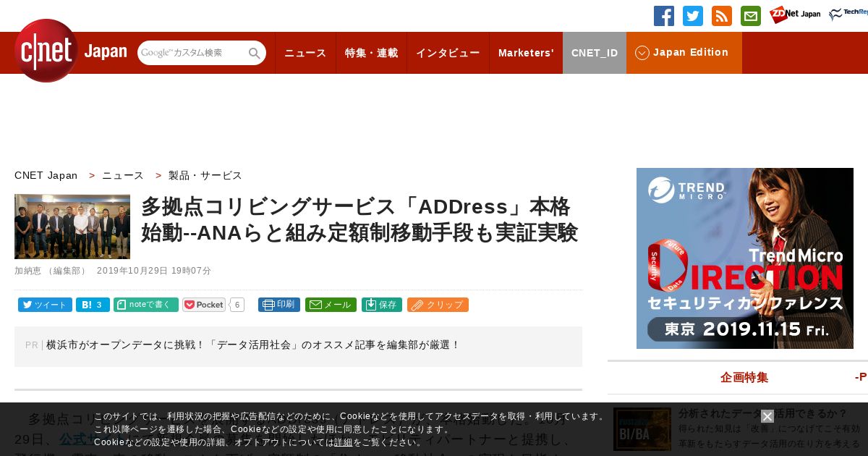868x456 pixels.
Task: Close the cookie notice with X
Action: [767, 416]
